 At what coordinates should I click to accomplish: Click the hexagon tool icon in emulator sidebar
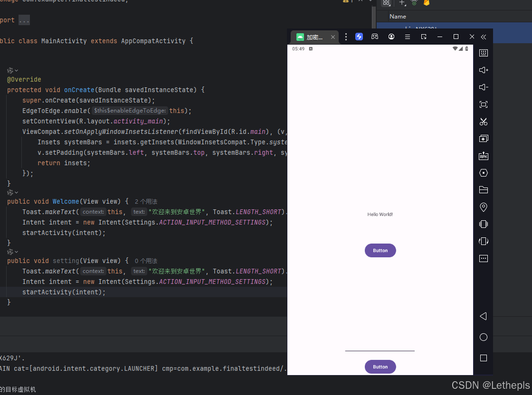[x=484, y=173]
